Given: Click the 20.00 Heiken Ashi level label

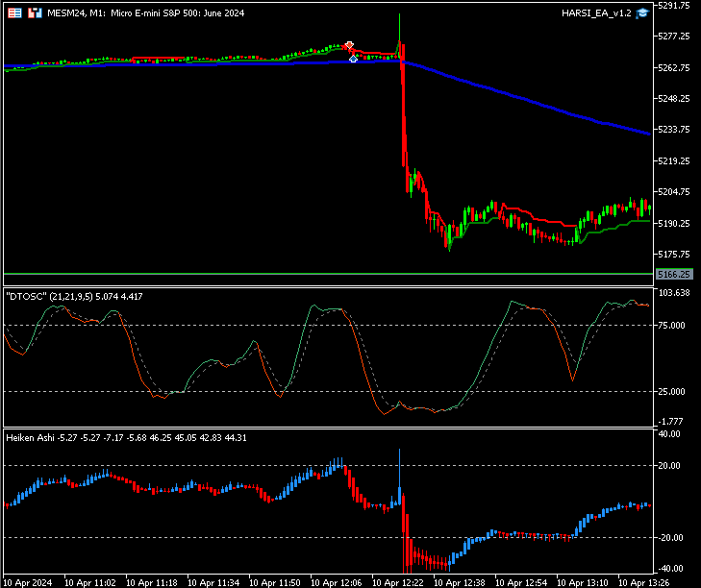Looking at the screenshot, I should [669, 466].
